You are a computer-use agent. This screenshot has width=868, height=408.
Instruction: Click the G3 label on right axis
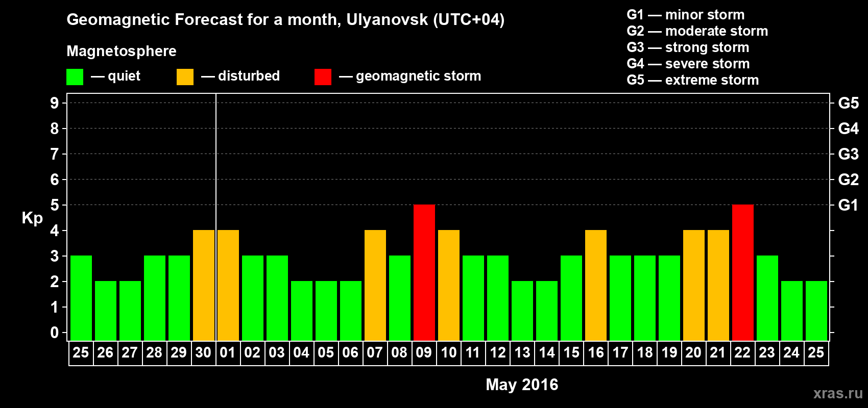pyautogui.click(x=848, y=154)
